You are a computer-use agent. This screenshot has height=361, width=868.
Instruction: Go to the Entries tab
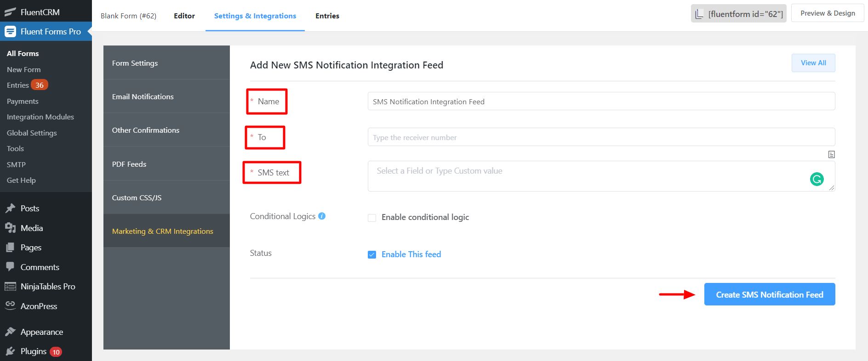tap(327, 16)
